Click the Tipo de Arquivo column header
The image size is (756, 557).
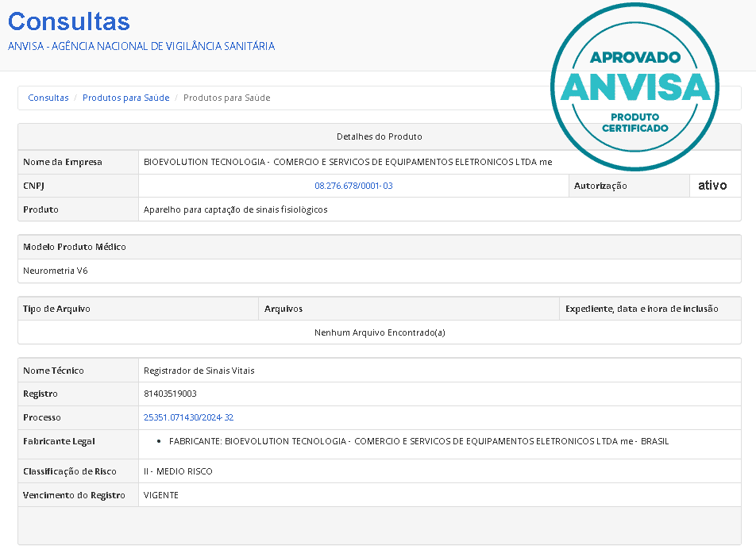coord(56,309)
